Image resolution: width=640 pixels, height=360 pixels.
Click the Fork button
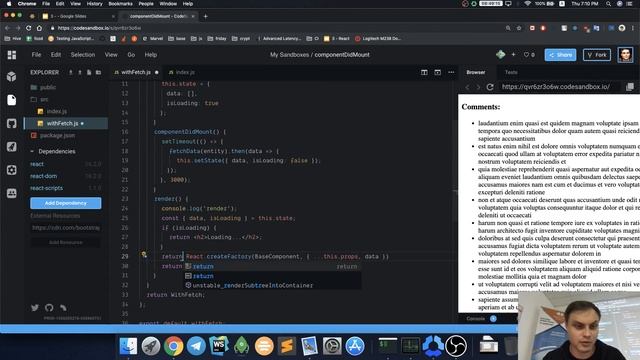click(x=597, y=55)
